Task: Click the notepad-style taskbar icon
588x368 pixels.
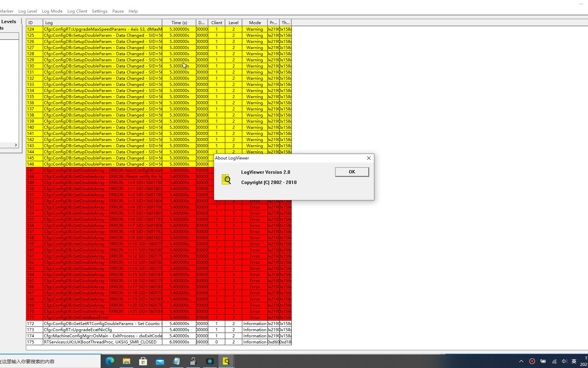Action: (x=176, y=361)
